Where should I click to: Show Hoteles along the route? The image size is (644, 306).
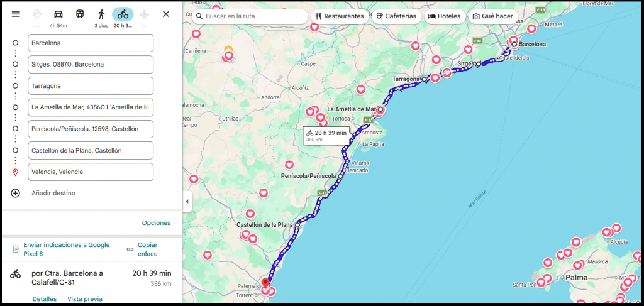point(445,16)
